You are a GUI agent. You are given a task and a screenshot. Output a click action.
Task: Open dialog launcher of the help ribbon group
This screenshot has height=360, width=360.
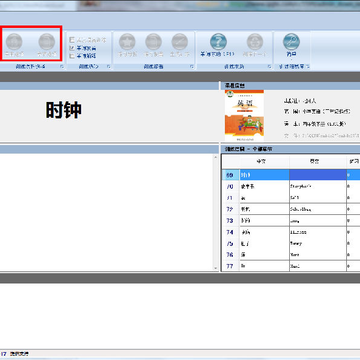click(x=269, y=67)
